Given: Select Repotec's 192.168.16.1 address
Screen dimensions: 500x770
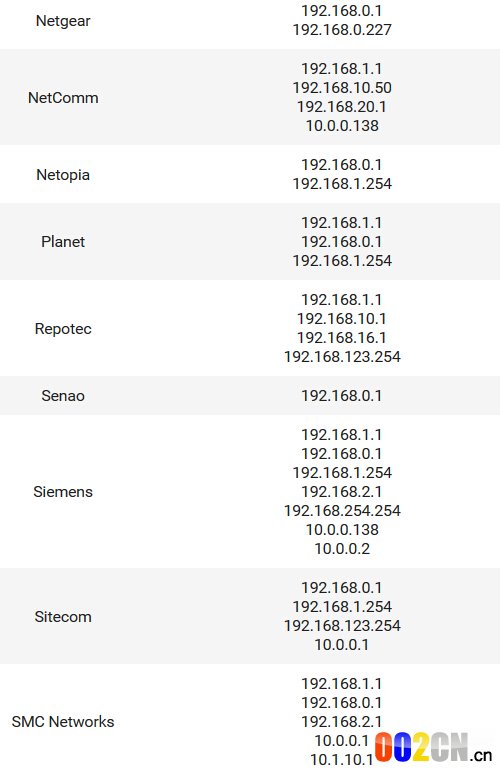Looking at the screenshot, I should [342, 338].
